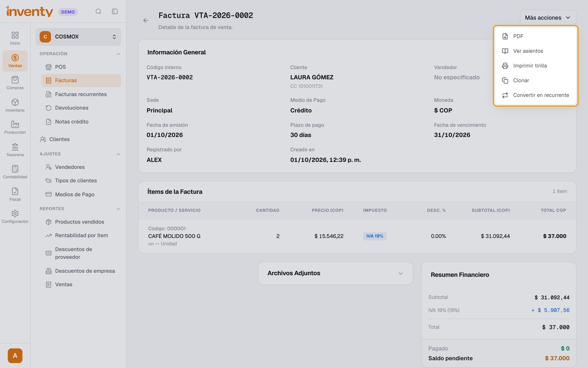Open Productos vendidos report
The image size is (588, 368).
click(81, 222)
